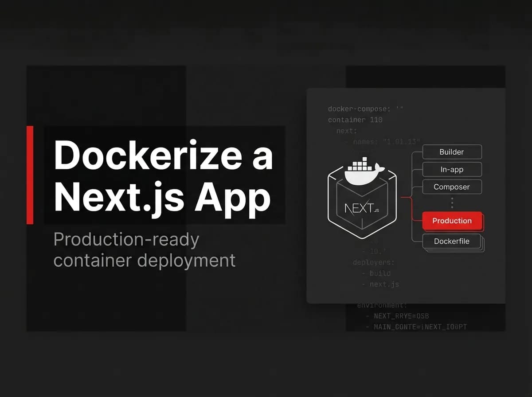
Task: Click the "container deployment" subtitle line
Action: (145, 260)
